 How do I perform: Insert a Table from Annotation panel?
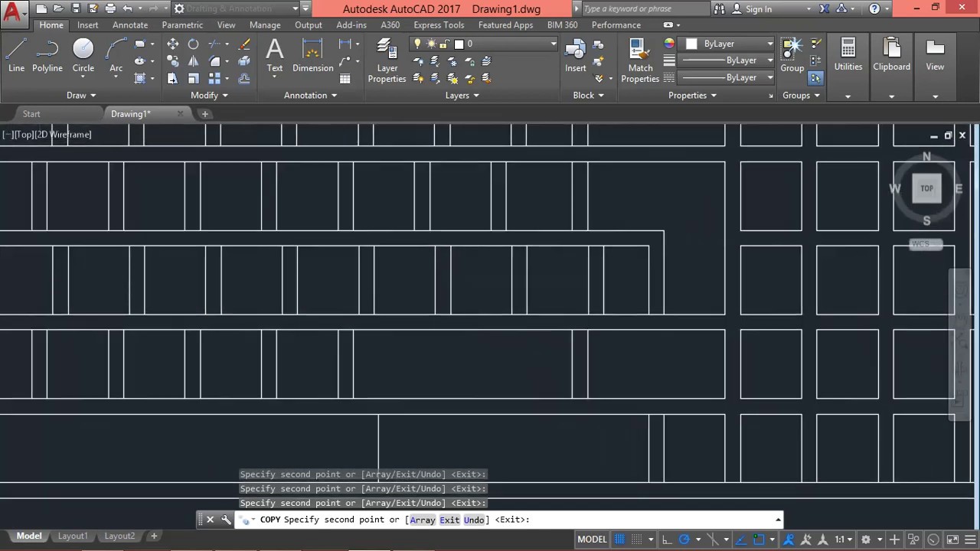[345, 78]
